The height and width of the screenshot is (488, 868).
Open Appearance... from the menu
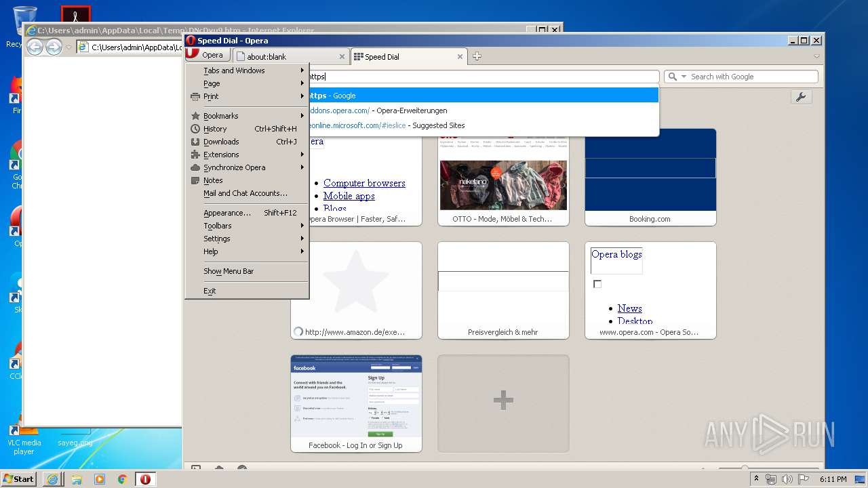(248, 213)
